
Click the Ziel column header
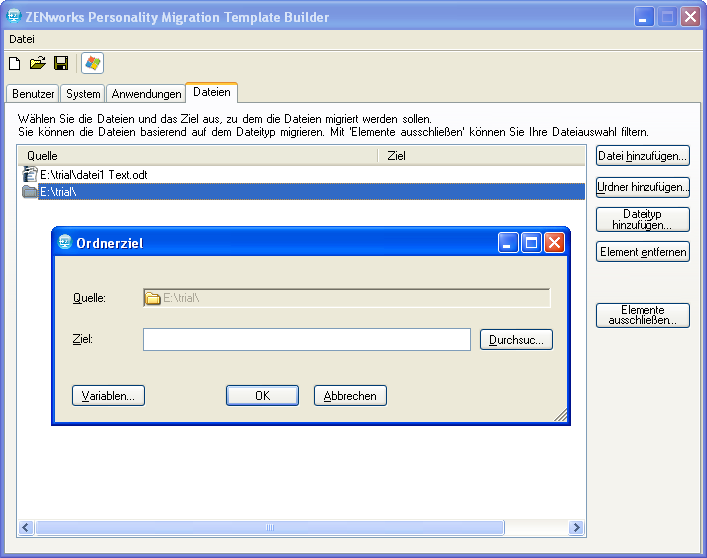coord(482,156)
